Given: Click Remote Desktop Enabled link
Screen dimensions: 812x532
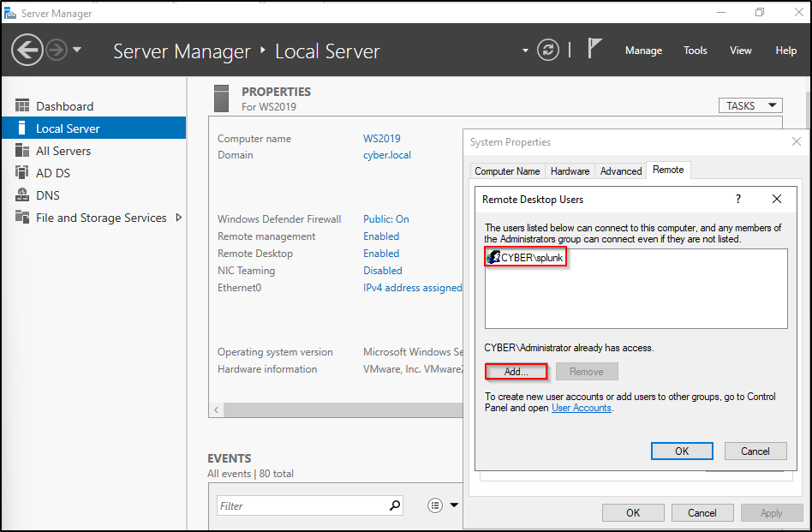Looking at the screenshot, I should (x=381, y=254).
